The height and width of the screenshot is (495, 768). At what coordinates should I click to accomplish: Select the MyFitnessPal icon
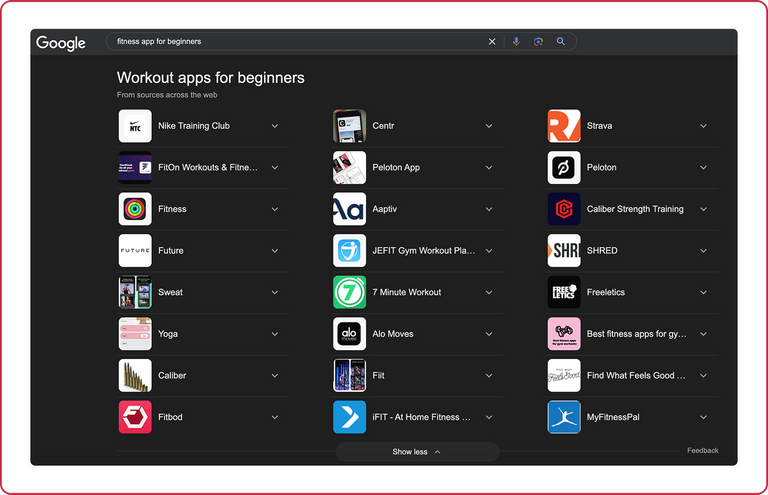[x=564, y=417]
